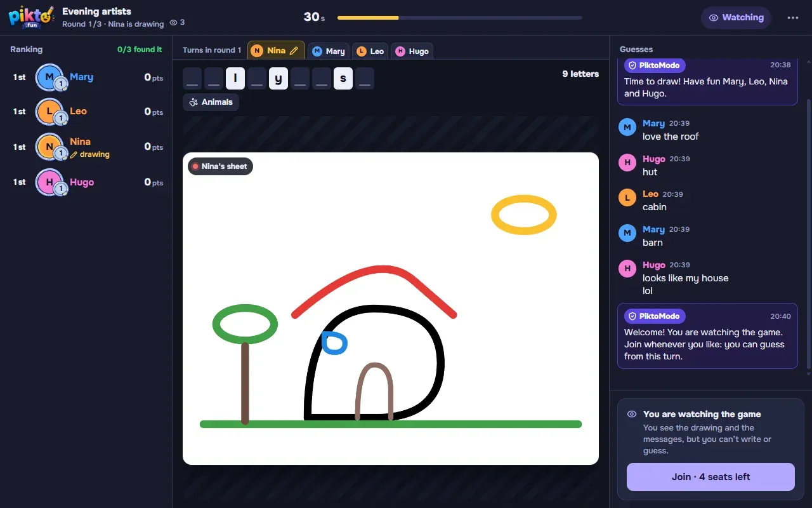Click the PiktoModo badge in welcome message
Viewport: 812px width, 508px height.
[x=655, y=316]
